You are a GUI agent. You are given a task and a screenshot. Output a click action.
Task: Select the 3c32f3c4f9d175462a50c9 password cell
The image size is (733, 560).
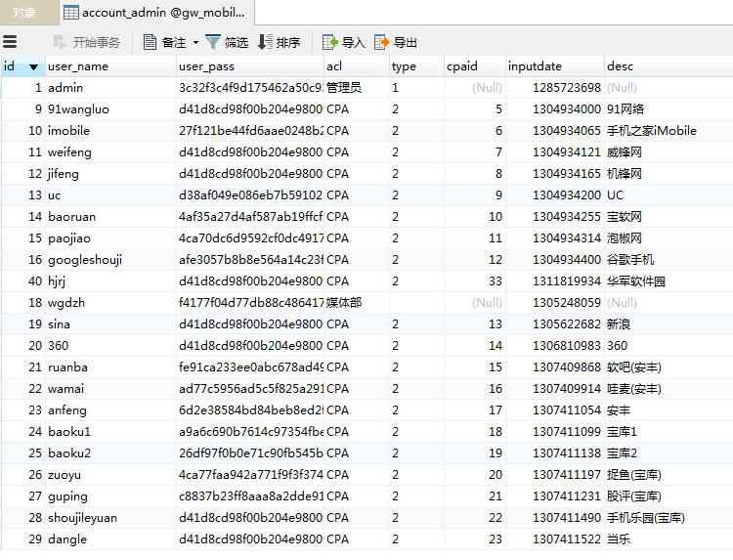coord(250,87)
